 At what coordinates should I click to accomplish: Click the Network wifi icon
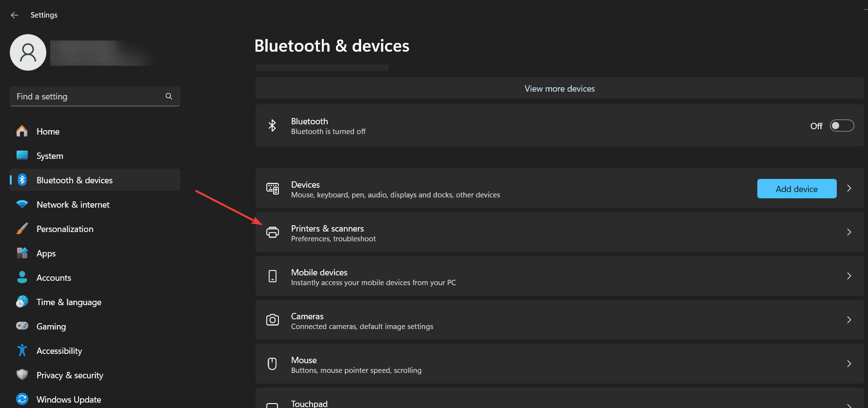pyautogui.click(x=22, y=204)
